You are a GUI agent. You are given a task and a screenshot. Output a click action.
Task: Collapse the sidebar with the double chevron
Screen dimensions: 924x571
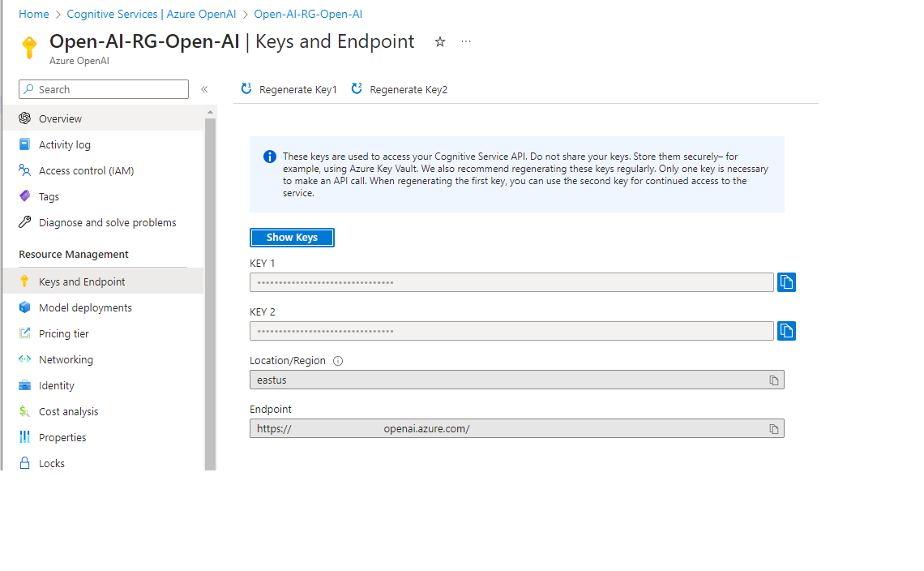point(204,89)
